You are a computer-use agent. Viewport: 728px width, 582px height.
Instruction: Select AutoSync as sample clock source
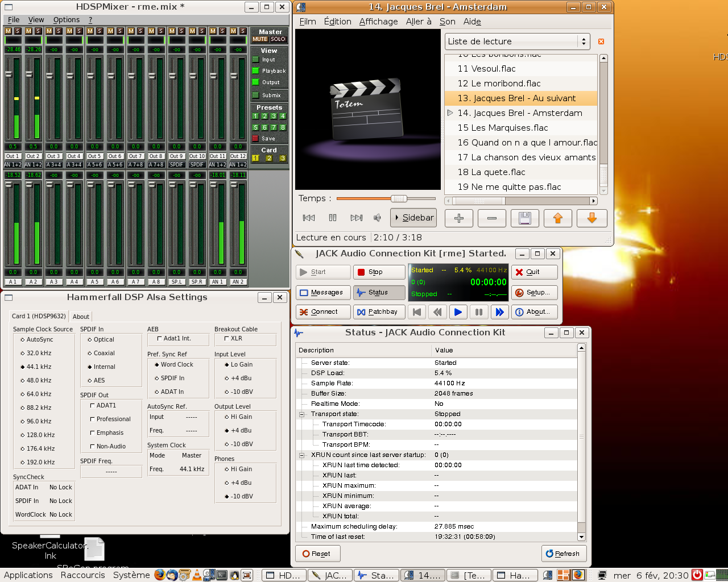coord(37,339)
